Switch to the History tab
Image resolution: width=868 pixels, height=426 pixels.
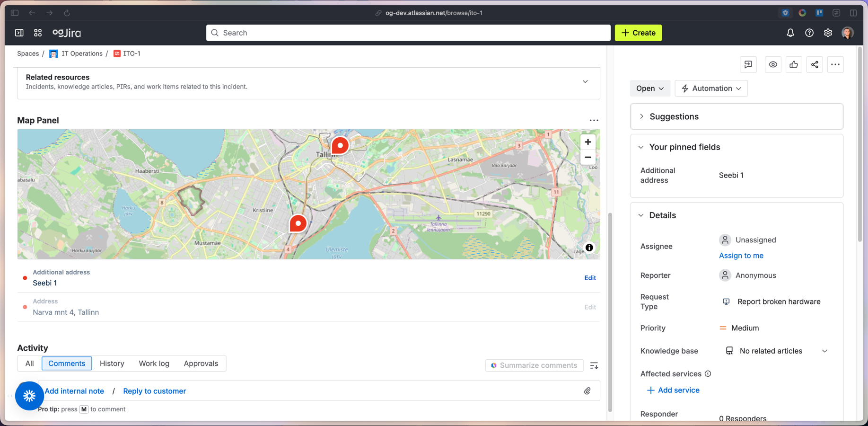point(112,363)
